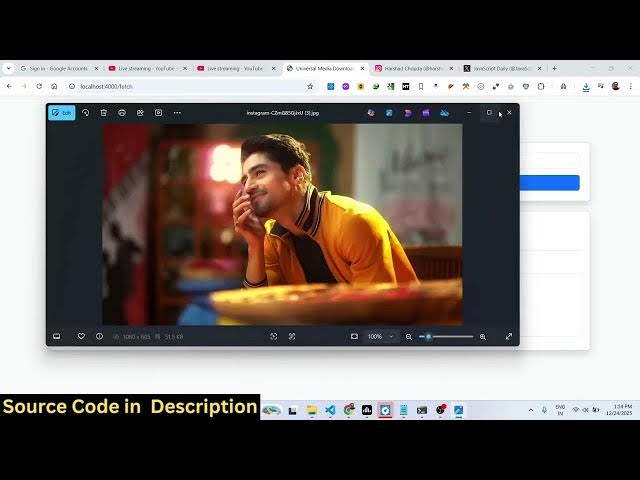
Task: Click the 1080 x 605 dimensions text
Action: point(136,337)
